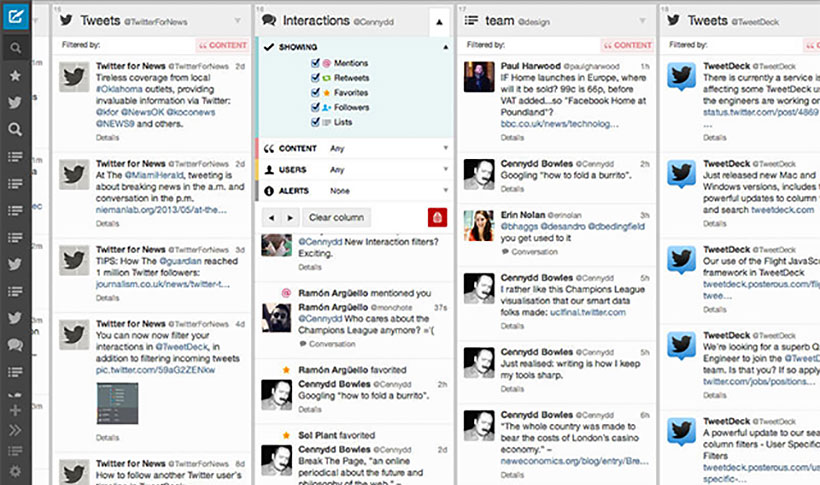Move the Interactions column right
The width and height of the screenshot is (820, 485).
click(290, 218)
